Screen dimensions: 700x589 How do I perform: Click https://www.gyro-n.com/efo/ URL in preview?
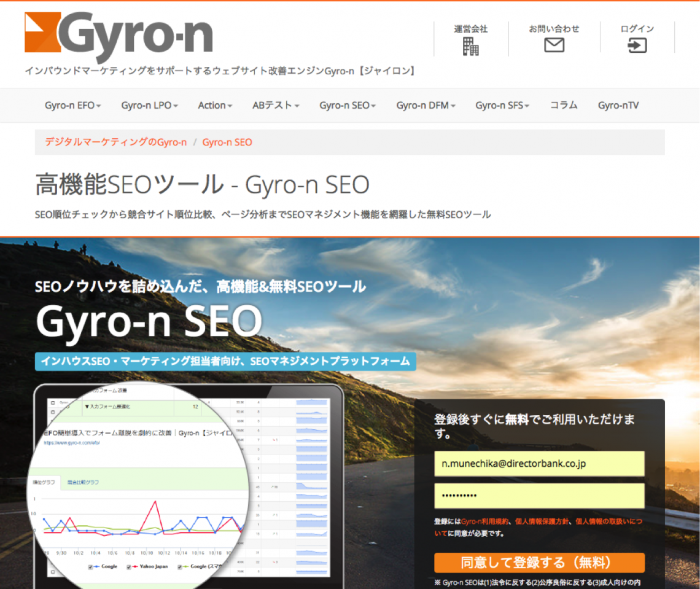coord(71,443)
